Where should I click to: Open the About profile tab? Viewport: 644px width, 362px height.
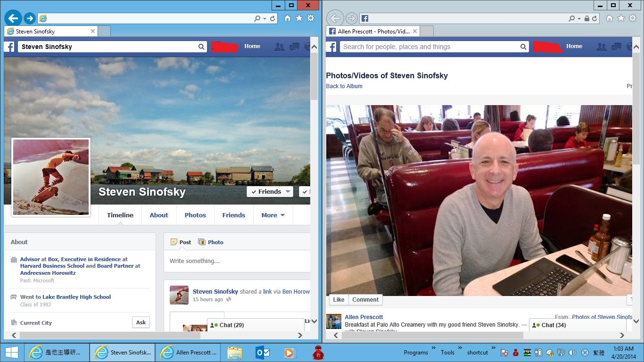pos(159,215)
